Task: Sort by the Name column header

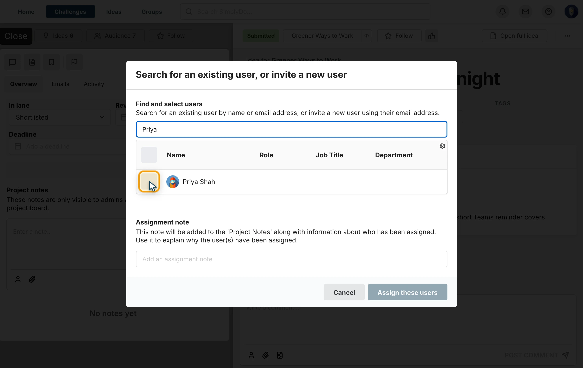Action: pos(176,155)
